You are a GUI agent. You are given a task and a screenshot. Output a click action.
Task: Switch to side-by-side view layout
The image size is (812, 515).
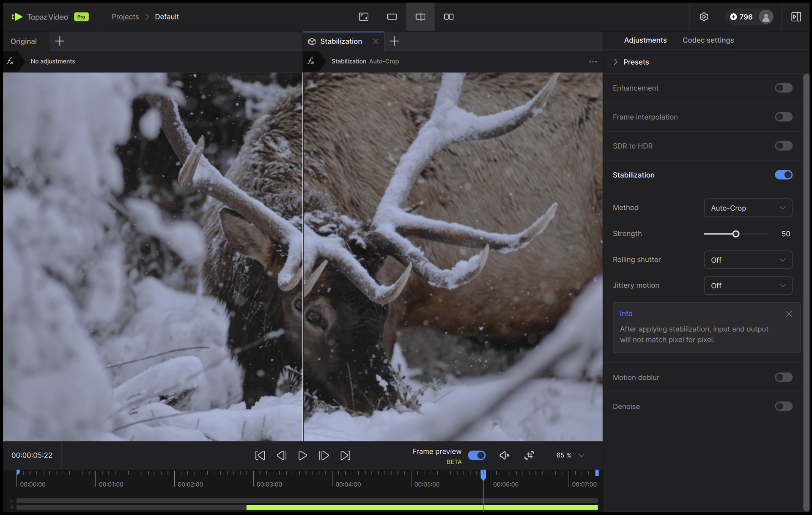(448, 17)
